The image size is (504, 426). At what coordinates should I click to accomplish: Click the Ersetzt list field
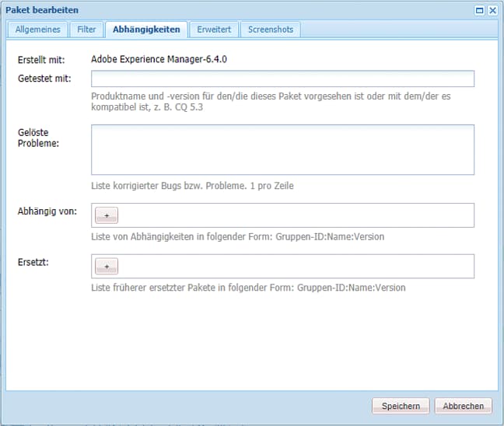(x=282, y=267)
